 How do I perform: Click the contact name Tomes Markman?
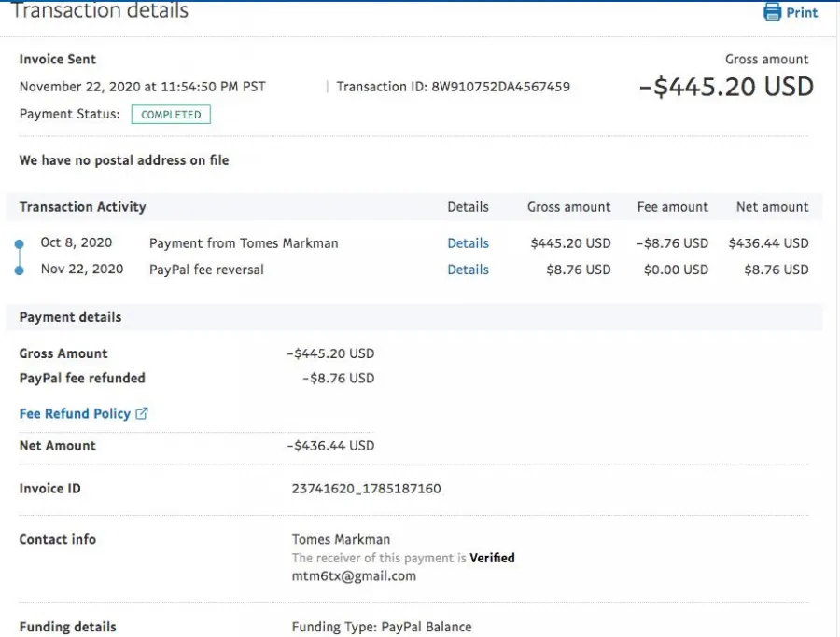(x=341, y=539)
